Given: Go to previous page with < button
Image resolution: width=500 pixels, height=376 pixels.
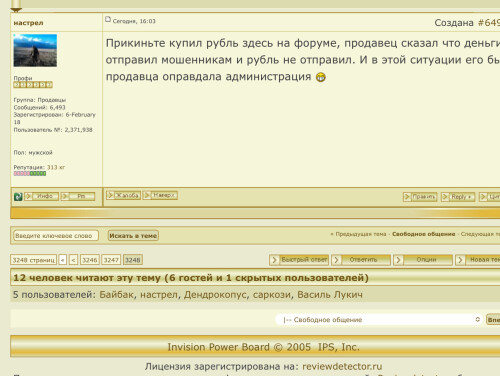Looking at the screenshot, I should (x=73, y=260).
